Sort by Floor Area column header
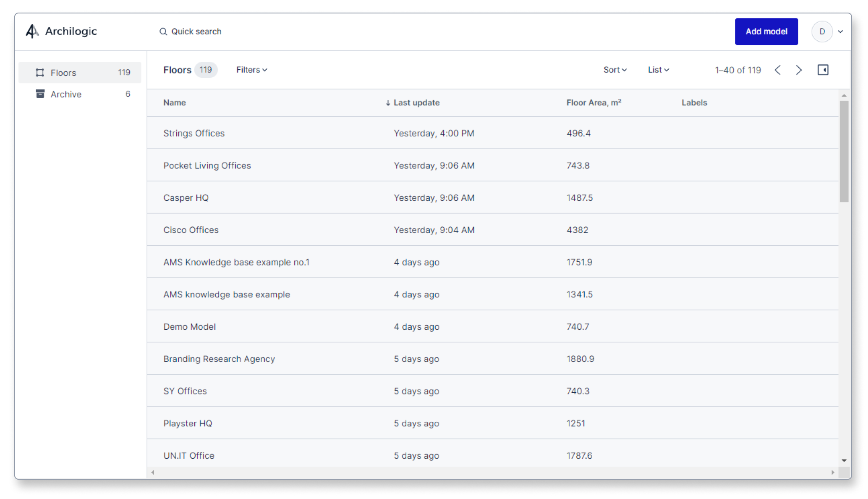The image size is (868, 499). coord(593,102)
